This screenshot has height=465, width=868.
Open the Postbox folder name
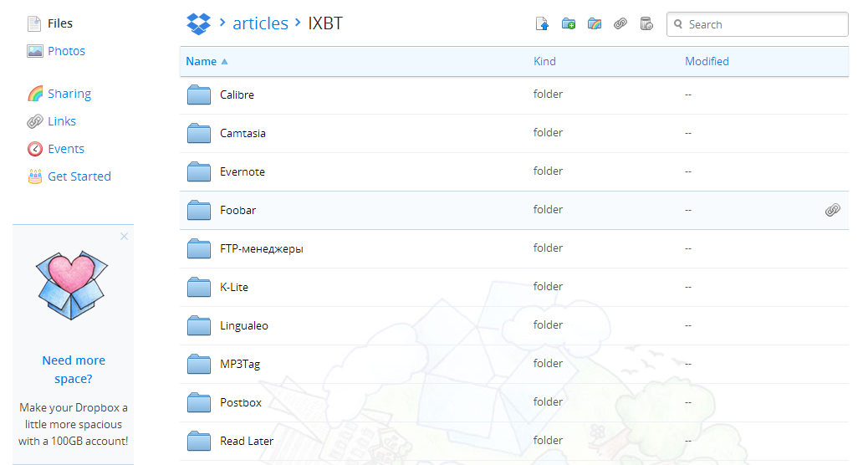241,402
